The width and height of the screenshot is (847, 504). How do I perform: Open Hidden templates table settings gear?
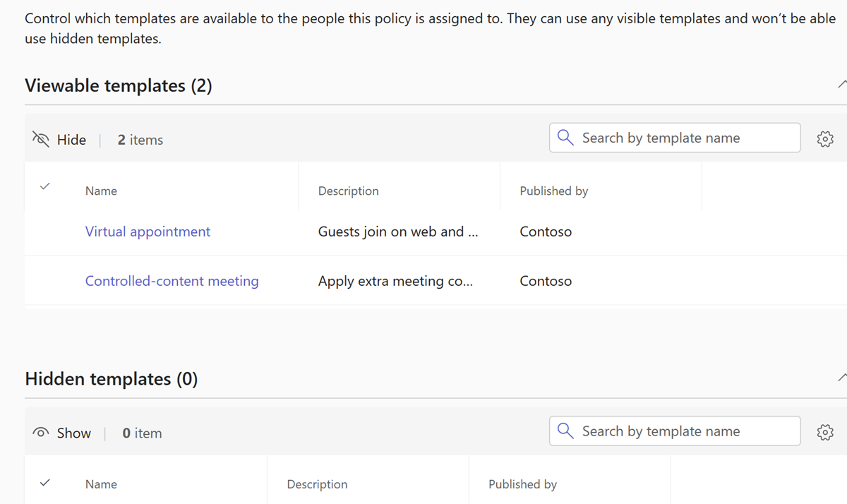pos(824,432)
